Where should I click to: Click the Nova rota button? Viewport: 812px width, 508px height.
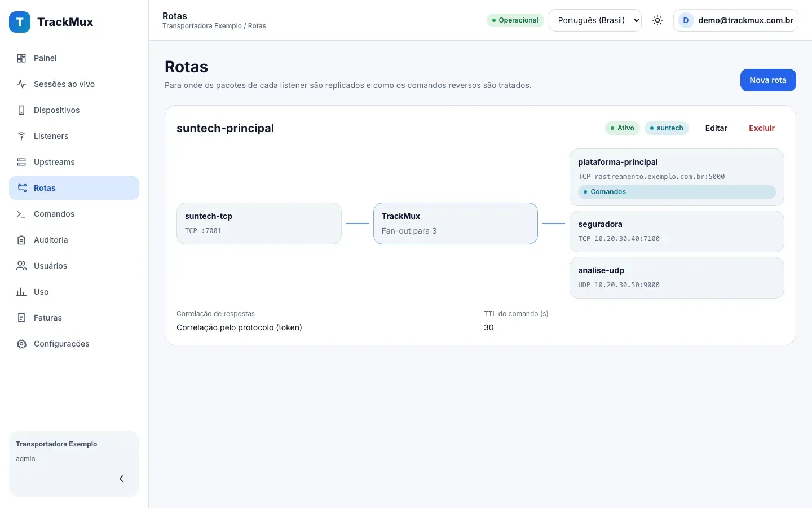768,80
